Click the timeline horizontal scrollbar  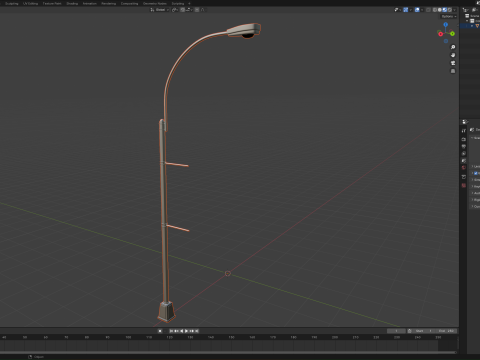click(228, 352)
